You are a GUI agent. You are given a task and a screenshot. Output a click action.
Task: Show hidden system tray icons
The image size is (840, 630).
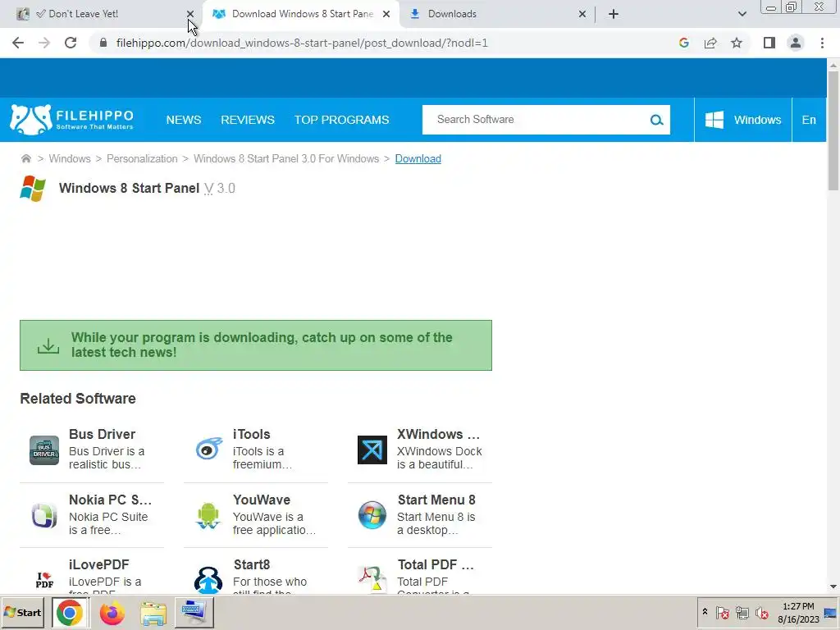(x=705, y=612)
